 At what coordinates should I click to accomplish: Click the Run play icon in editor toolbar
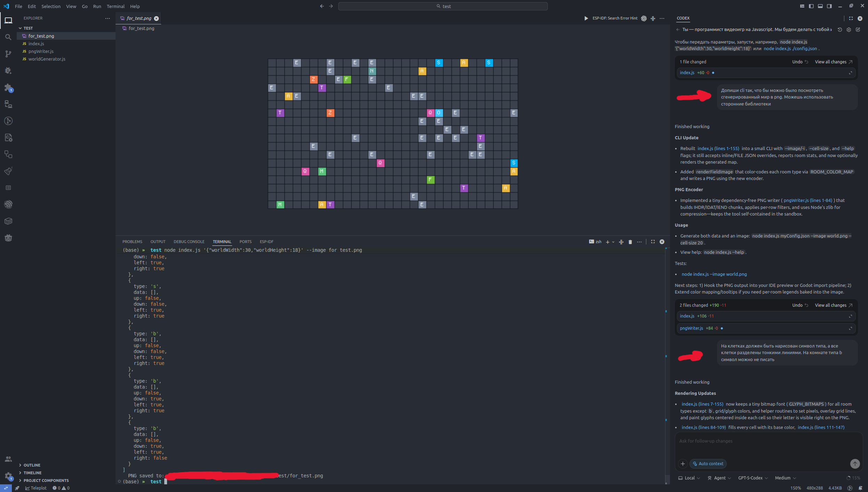[x=586, y=18]
